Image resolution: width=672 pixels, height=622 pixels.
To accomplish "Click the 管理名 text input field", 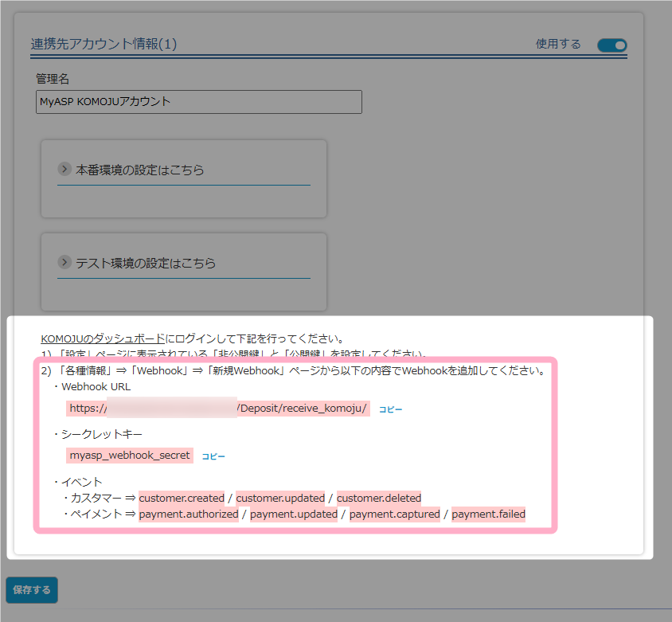I will coord(198,102).
